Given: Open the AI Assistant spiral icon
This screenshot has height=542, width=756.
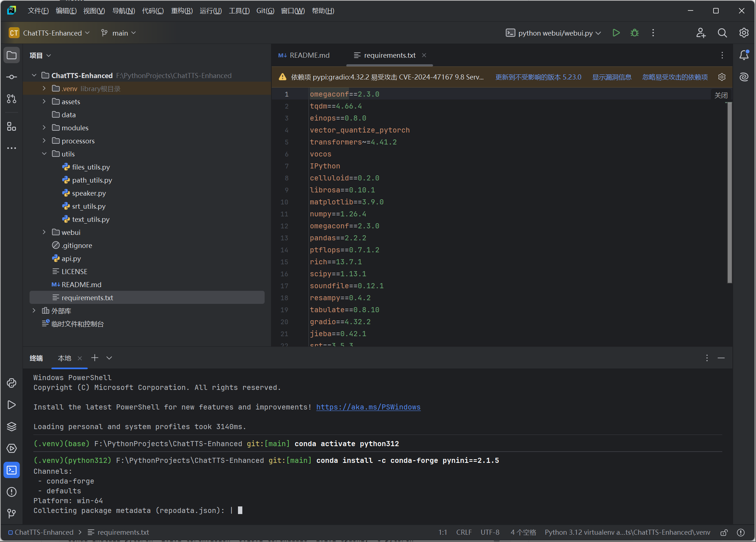Looking at the screenshot, I should [744, 77].
